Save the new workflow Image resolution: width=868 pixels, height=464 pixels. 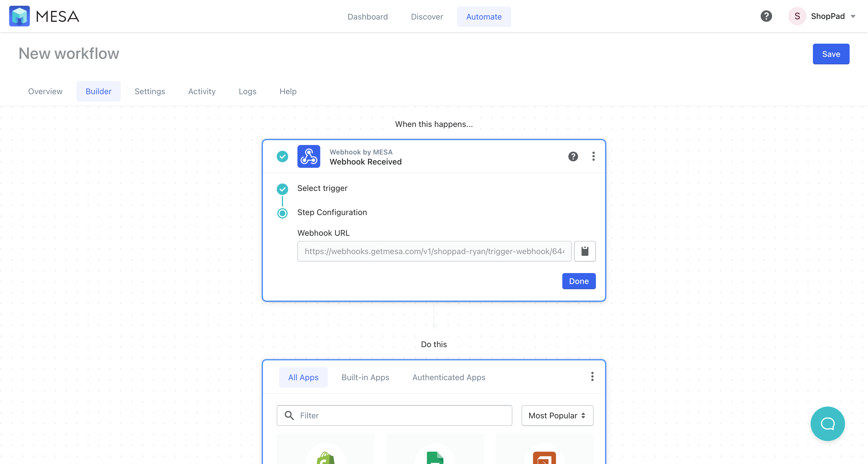click(x=831, y=54)
